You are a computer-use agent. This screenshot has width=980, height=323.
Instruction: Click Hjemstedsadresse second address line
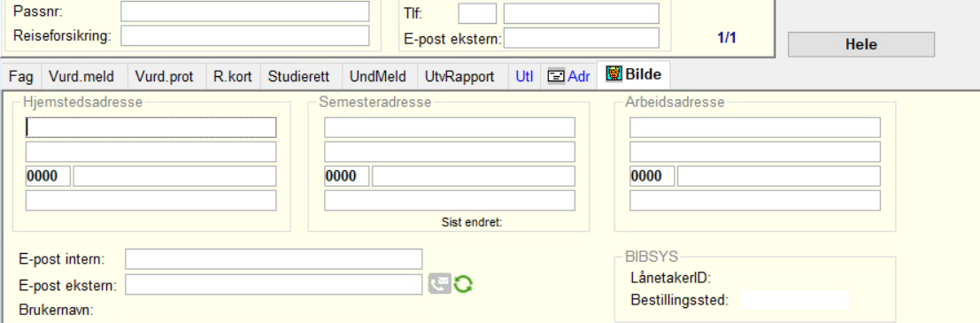coord(150,152)
